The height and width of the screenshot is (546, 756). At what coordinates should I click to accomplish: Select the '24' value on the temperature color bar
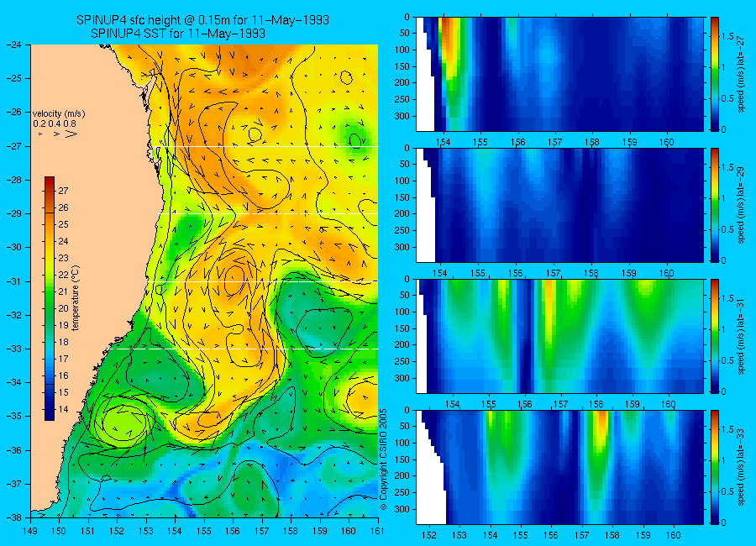tap(64, 241)
